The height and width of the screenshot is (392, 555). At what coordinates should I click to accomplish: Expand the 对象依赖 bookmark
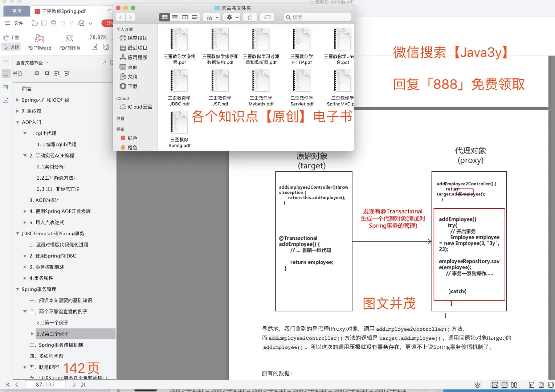[17, 111]
